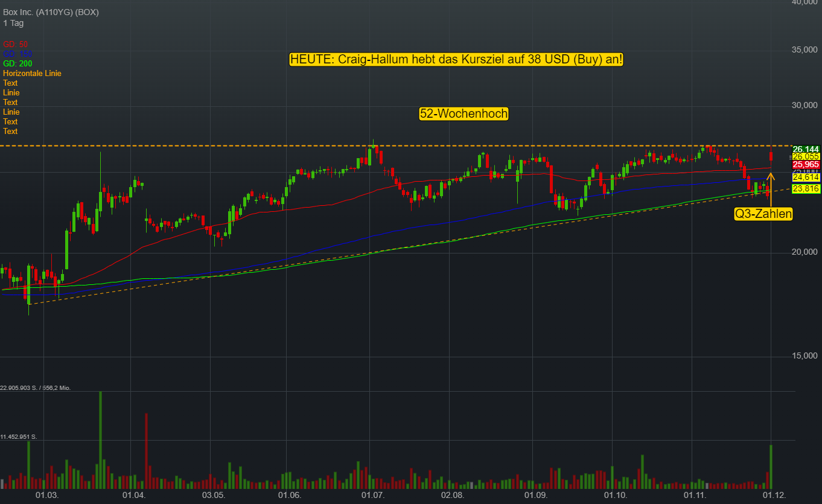Click the red 'GD: 50' legend entry
The image size is (822, 504).
[x=15, y=44]
